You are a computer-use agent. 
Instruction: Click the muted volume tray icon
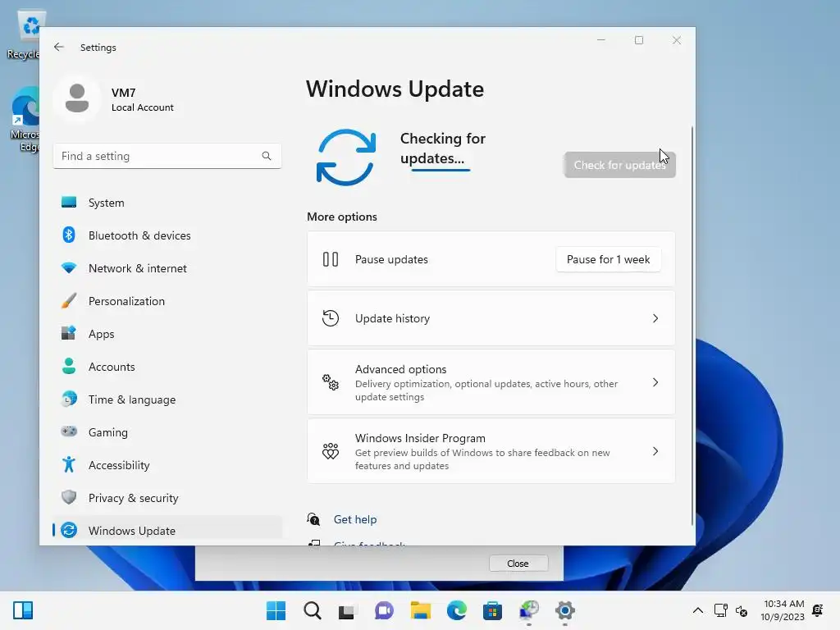click(x=742, y=610)
